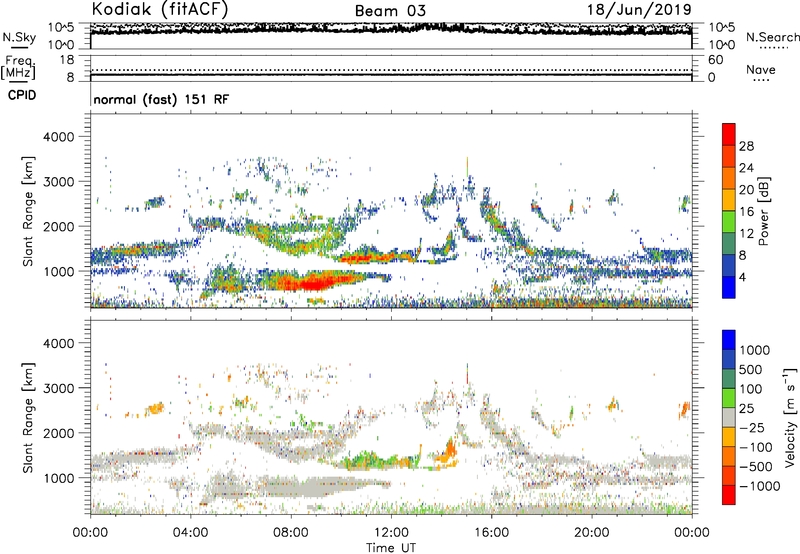
Task: Click the '08:00' time axis tick label
Action: pos(291,533)
